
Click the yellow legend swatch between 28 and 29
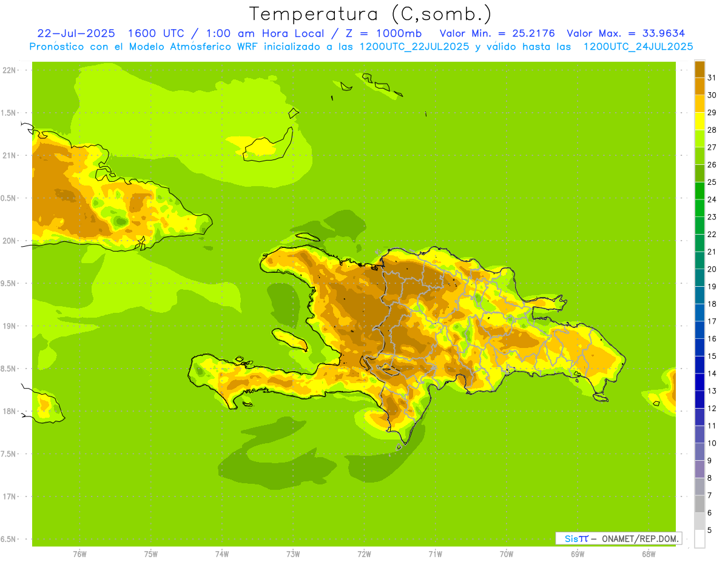click(699, 121)
